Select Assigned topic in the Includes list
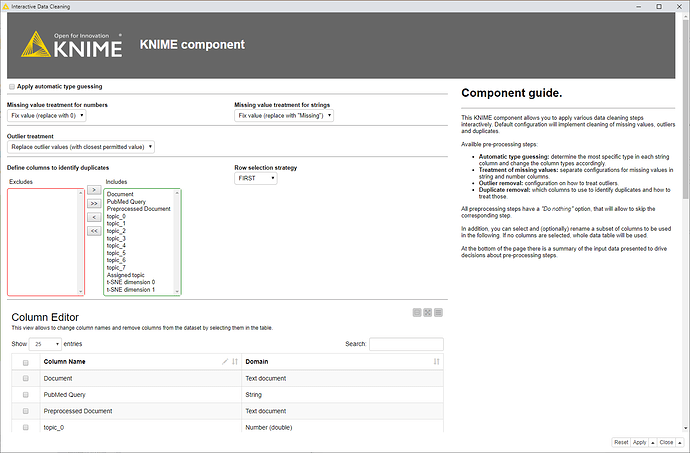This screenshot has width=690, height=453. tap(125, 275)
